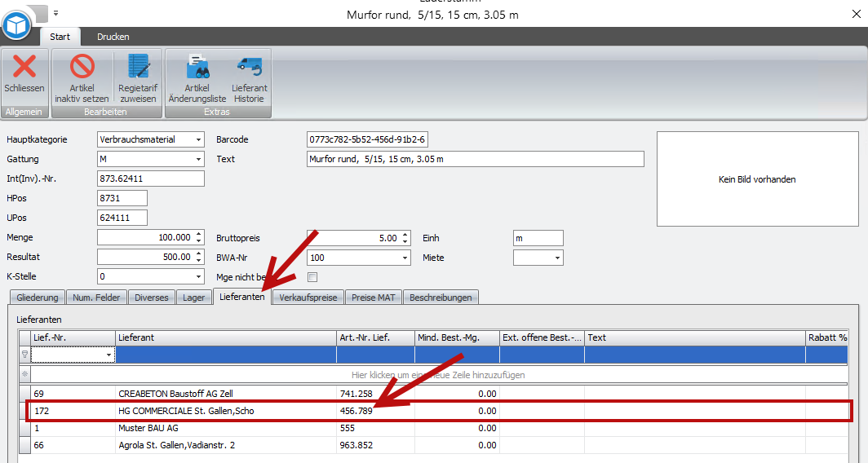Sort by the Lieferant column header
Screen dimensions: 868x463
[225, 337]
